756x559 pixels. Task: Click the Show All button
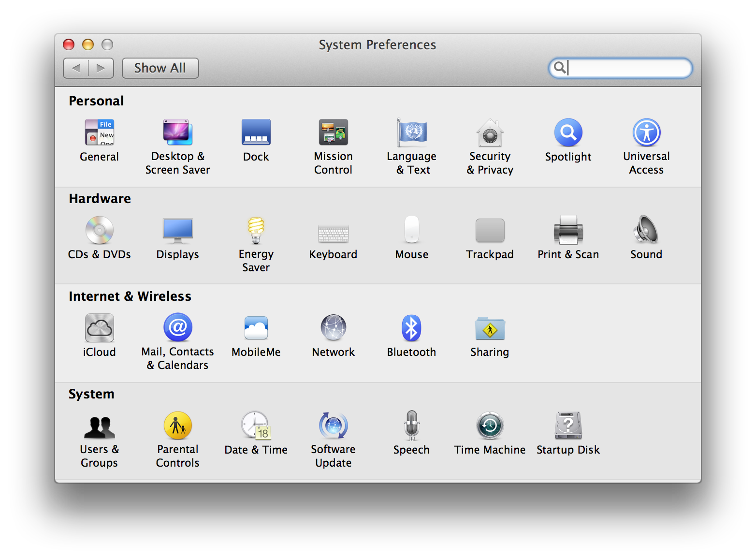point(160,68)
